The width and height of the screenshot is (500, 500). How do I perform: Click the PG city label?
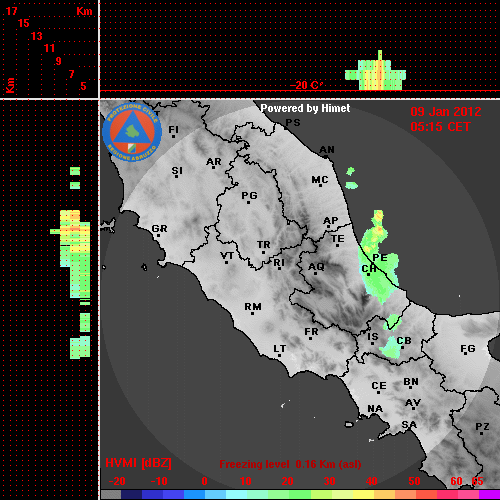tap(249, 196)
